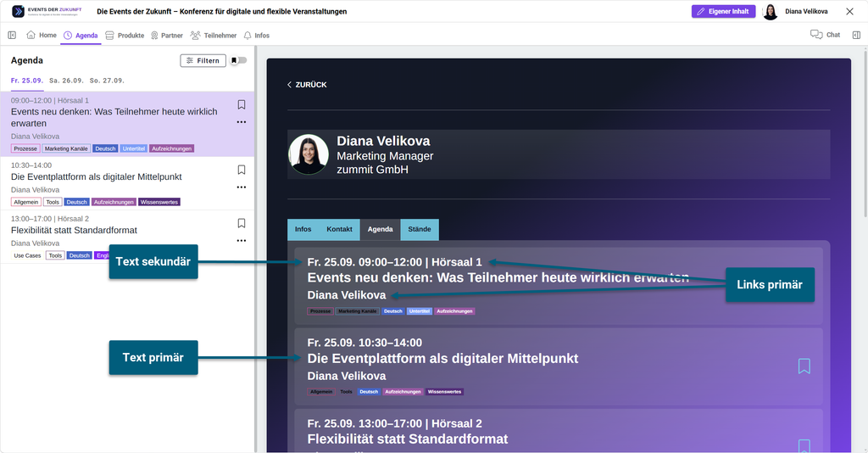
Task: Open the Home navigation item
Action: click(x=42, y=35)
